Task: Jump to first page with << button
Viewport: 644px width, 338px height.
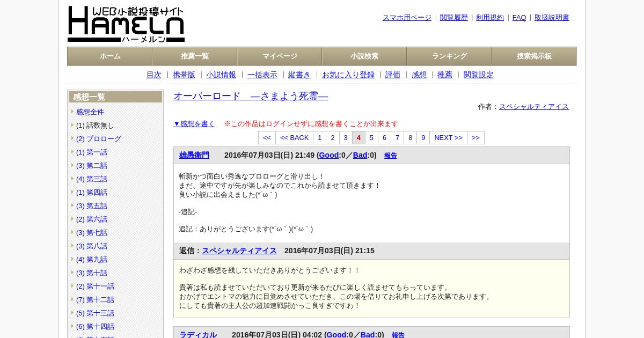Action: coord(267,138)
